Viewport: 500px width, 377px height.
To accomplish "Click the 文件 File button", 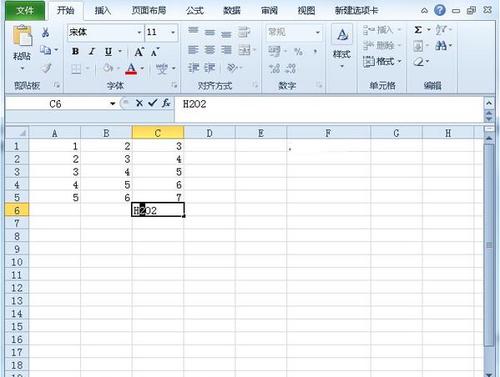I will click(x=25, y=10).
